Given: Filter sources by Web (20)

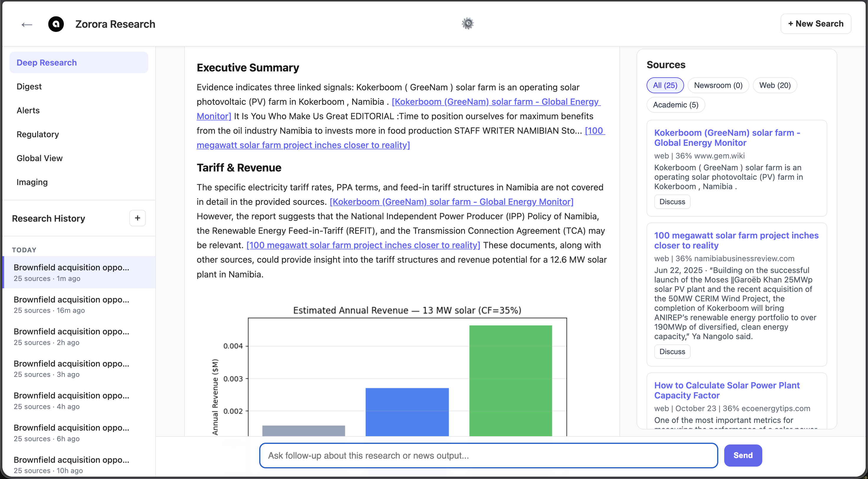Looking at the screenshot, I should (x=775, y=85).
